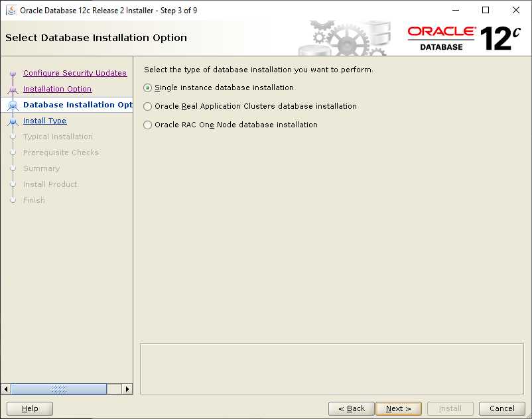Click the message area at bottom
This screenshot has height=419, width=532.
[x=332, y=369]
